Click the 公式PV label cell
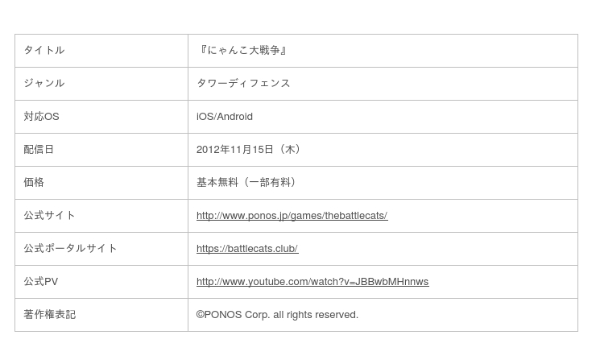The width and height of the screenshot is (596, 364). [101, 282]
